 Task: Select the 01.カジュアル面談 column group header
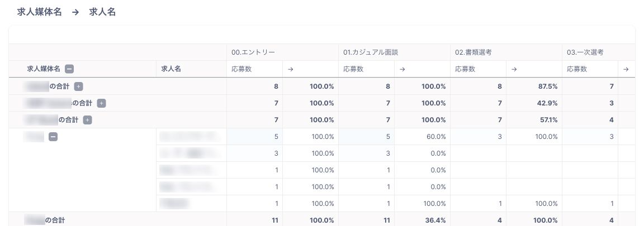(x=371, y=52)
